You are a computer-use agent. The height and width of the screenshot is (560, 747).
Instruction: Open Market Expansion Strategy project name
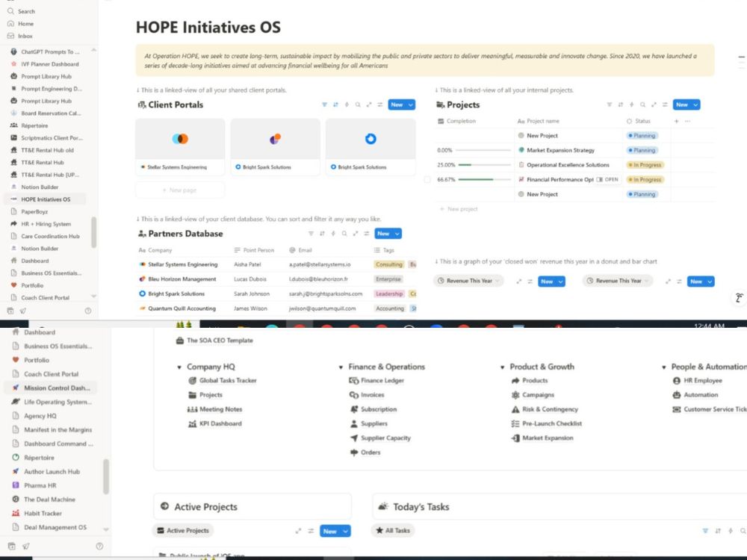pos(560,150)
